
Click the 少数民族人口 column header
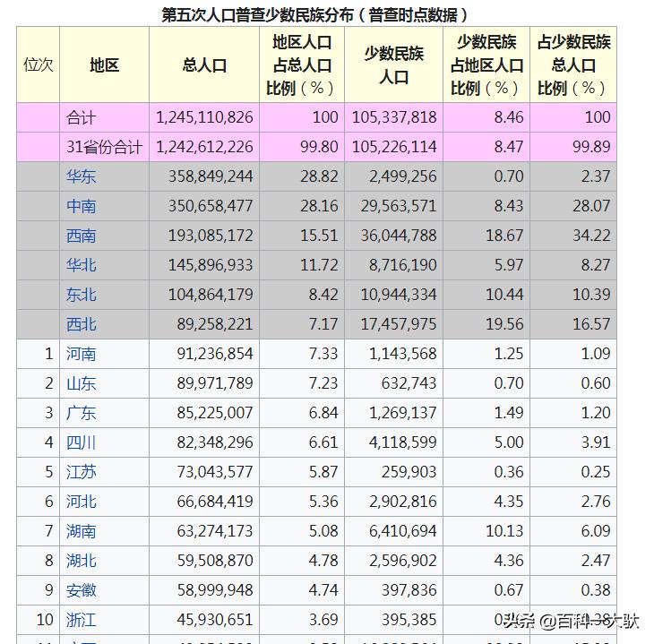[393, 65]
